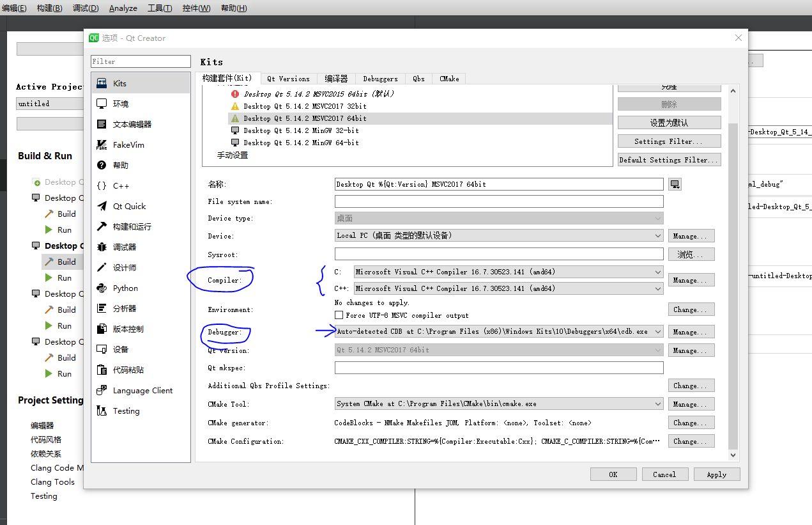
Task: Open the 分析器 settings category
Action: 141,308
